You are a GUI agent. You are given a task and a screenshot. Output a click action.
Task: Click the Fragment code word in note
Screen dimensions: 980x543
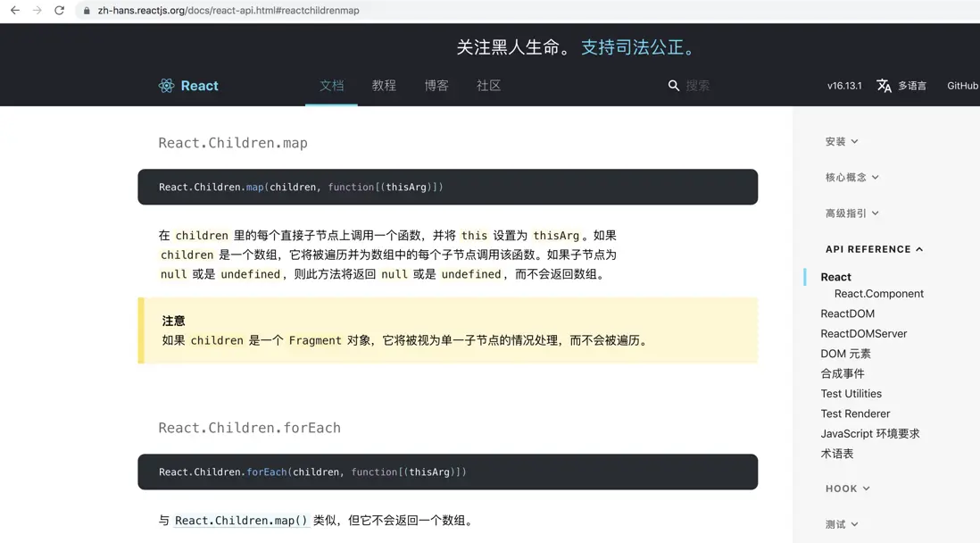click(x=315, y=340)
